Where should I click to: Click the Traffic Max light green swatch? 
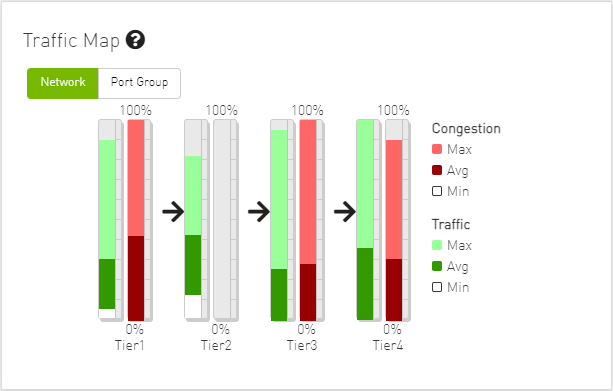pyautogui.click(x=437, y=245)
